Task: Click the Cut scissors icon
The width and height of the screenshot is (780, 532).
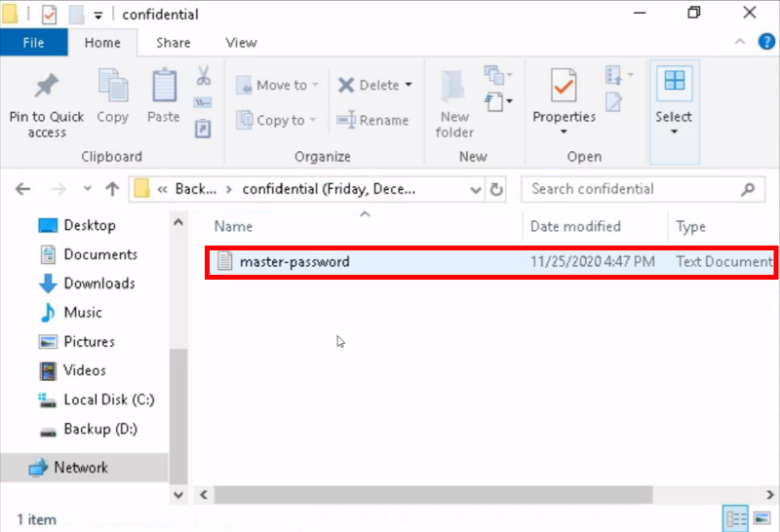Action: point(204,75)
